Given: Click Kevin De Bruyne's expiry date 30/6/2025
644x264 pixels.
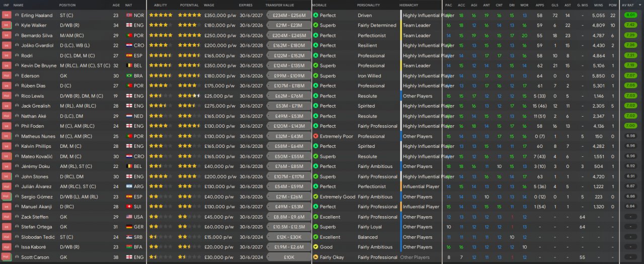Looking at the screenshot, I should [250, 65].
